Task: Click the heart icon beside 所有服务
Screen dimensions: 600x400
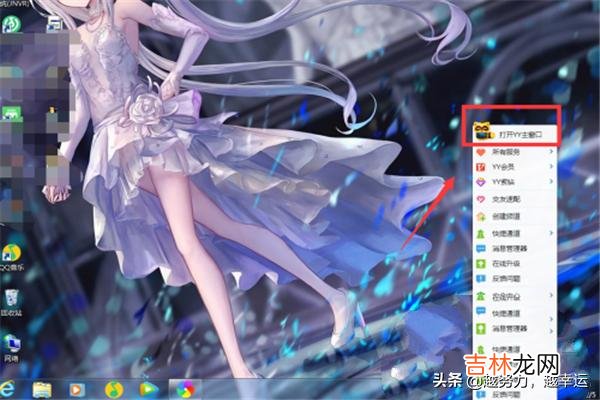Action: point(481,151)
